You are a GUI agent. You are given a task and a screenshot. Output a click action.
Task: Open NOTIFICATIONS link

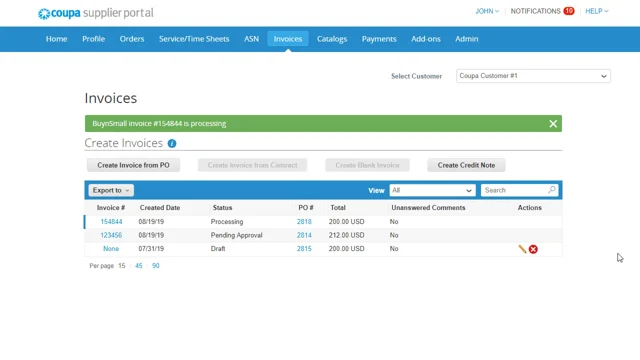click(535, 11)
